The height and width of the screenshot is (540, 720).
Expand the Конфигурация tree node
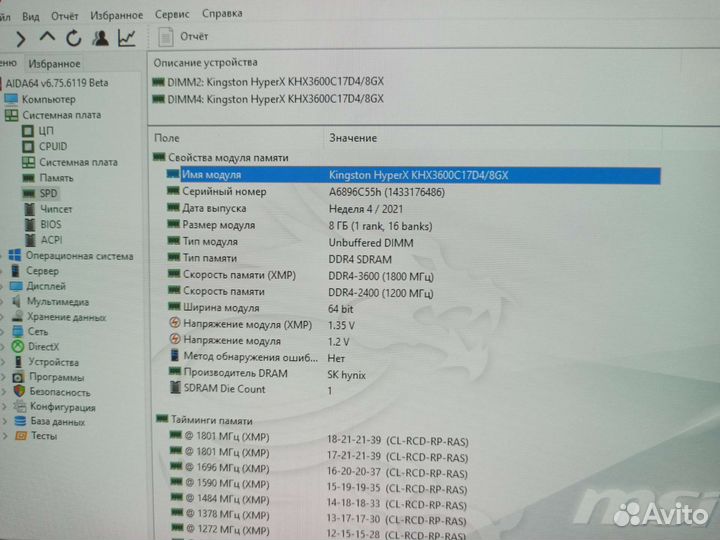tap(4, 407)
